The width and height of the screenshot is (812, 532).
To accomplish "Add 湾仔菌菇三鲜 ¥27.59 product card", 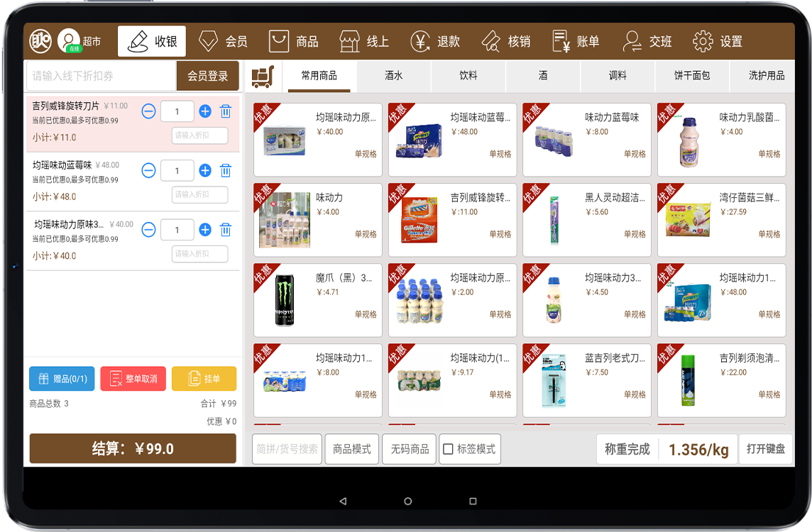I will (x=721, y=220).
